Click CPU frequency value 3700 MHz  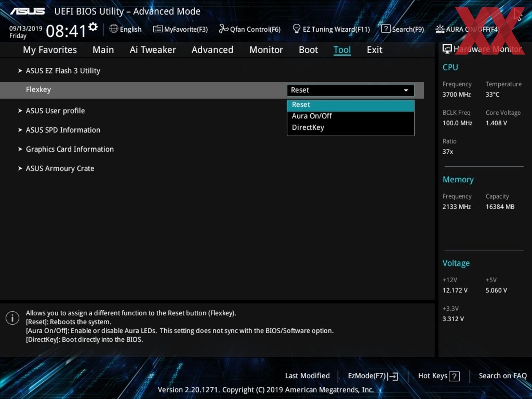457,95
